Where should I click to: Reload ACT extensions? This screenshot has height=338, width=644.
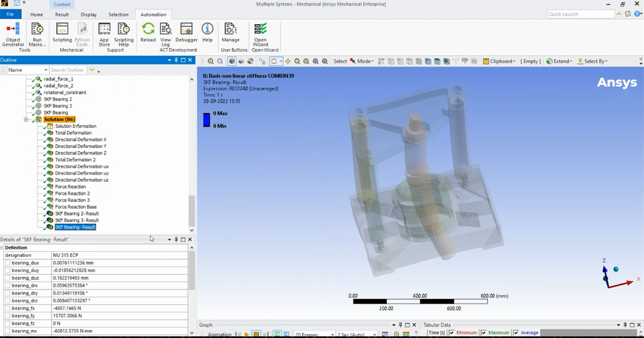pyautogui.click(x=148, y=32)
